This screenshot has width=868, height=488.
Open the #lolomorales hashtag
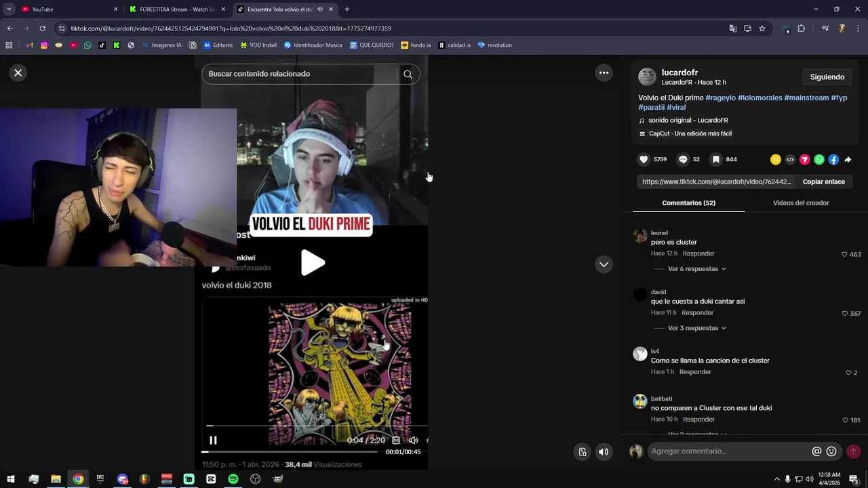(x=760, y=98)
